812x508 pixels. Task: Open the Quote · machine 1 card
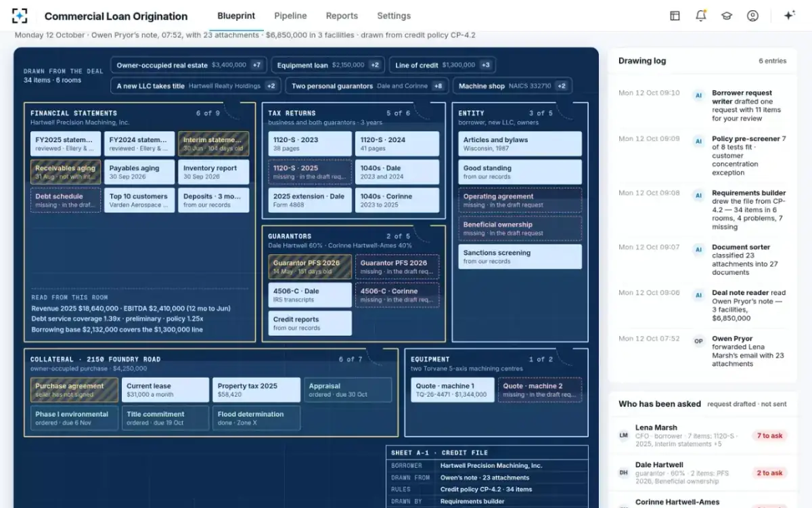453,390
